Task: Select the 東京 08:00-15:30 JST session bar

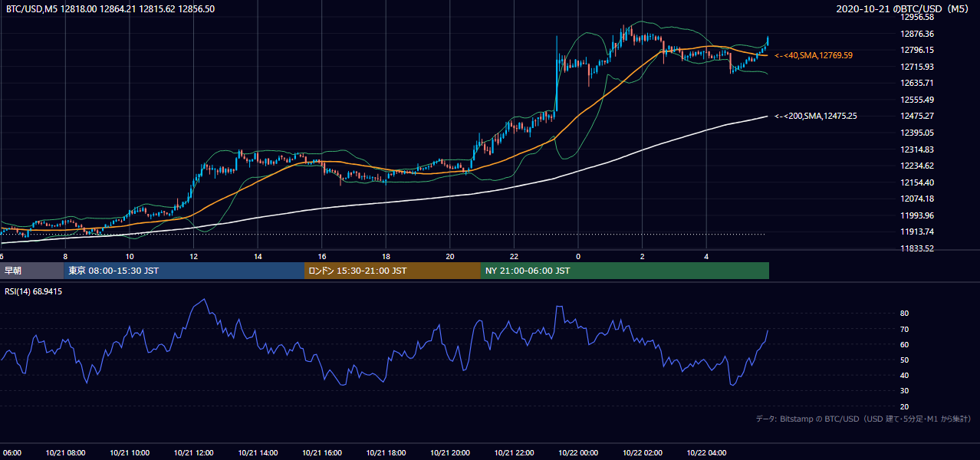Action: click(x=184, y=271)
